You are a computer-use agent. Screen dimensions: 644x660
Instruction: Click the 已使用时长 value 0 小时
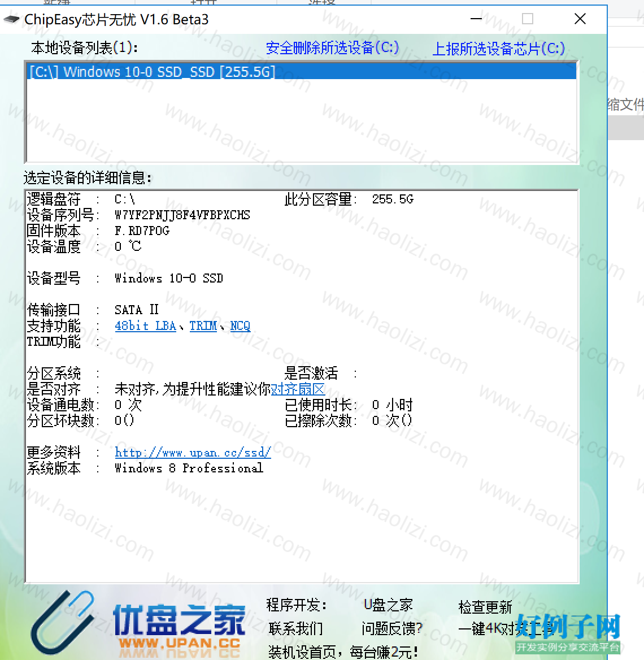click(x=392, y=405)
